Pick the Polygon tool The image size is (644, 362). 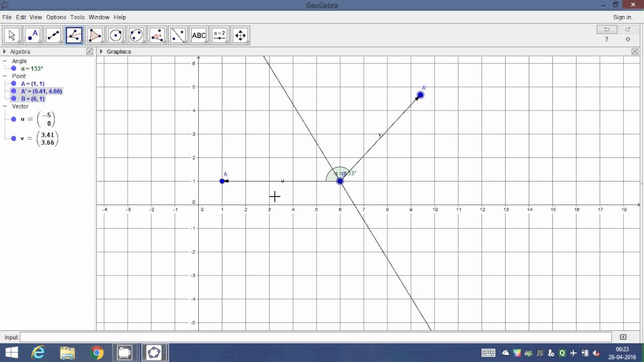coord(95,35)
